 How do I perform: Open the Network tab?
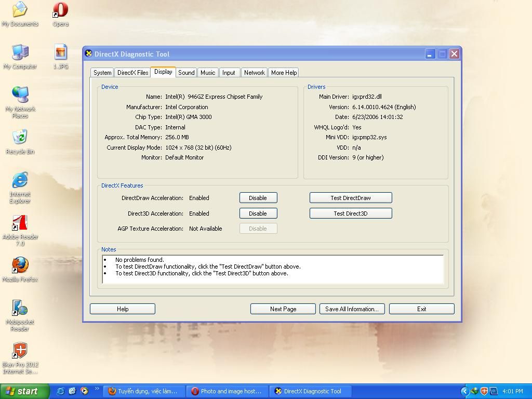(x=255, y=73)
